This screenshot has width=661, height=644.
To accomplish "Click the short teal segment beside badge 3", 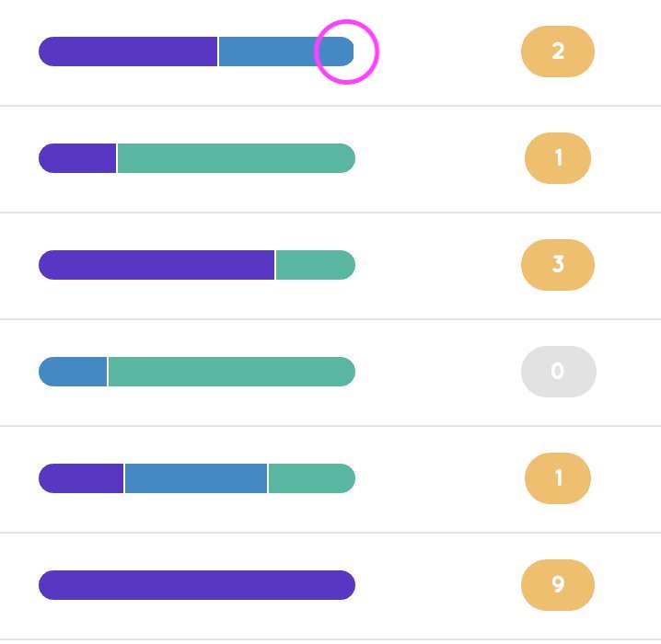I will coord(316,265).
